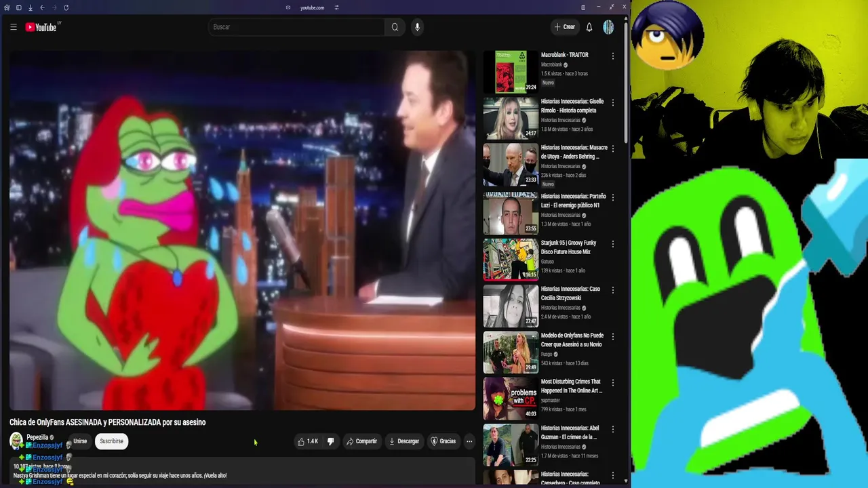Open site info icon left of youtube.com

pyautogui.click(x=288, y=7)
